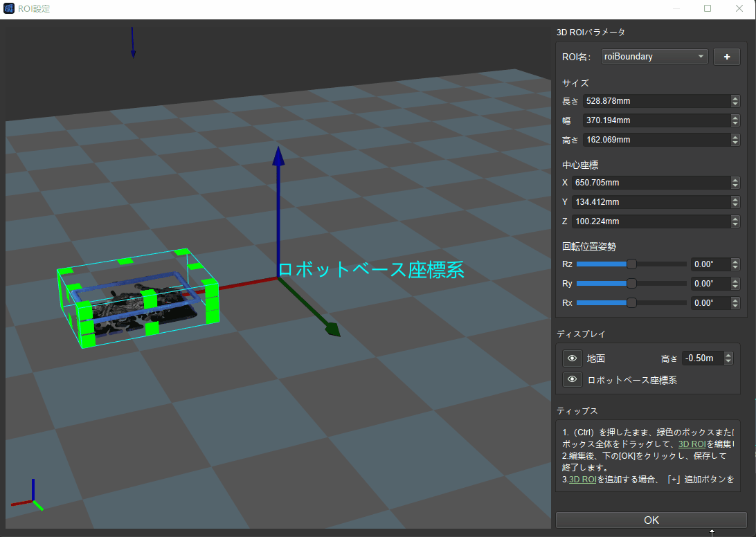Click the 3D ROIパラメータ heading
Viewport: 756px width, 537px height.
pyautogui.click(x=591, y=33)
